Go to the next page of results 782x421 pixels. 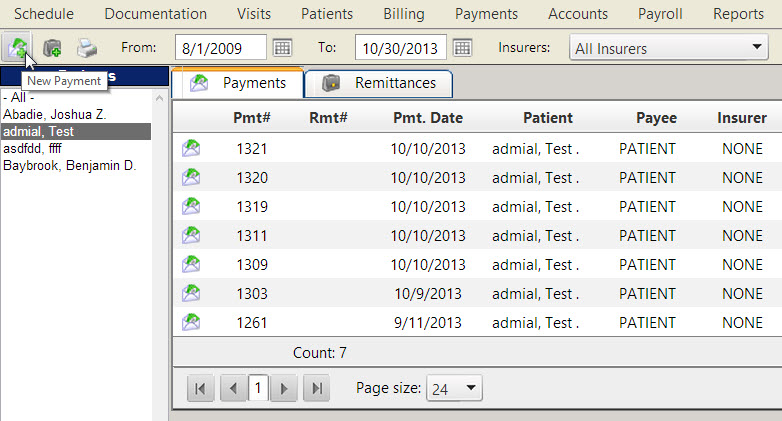coord(285,389)
